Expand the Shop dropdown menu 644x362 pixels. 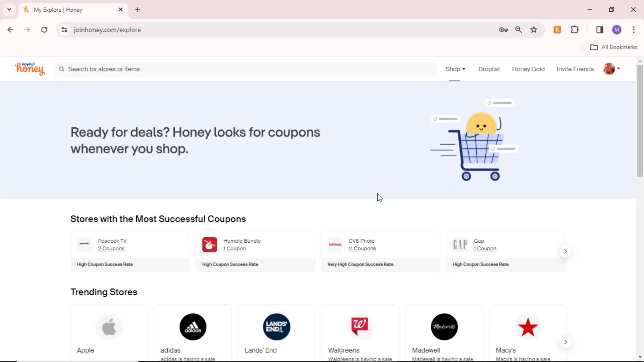click(455, 69)
